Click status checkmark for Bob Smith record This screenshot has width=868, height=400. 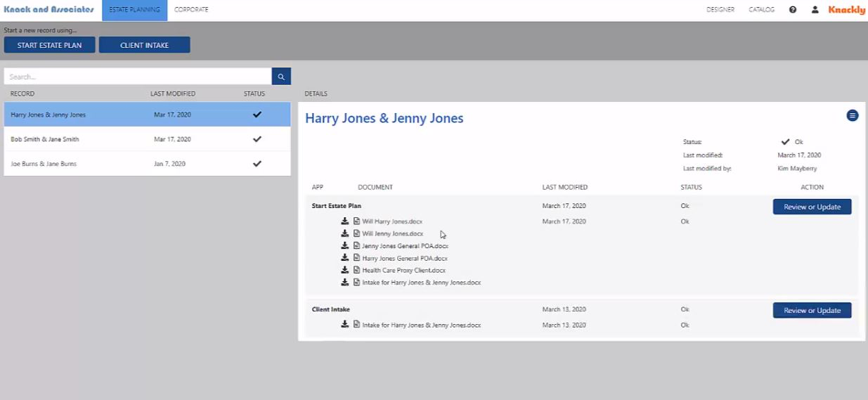pos(257,139)
